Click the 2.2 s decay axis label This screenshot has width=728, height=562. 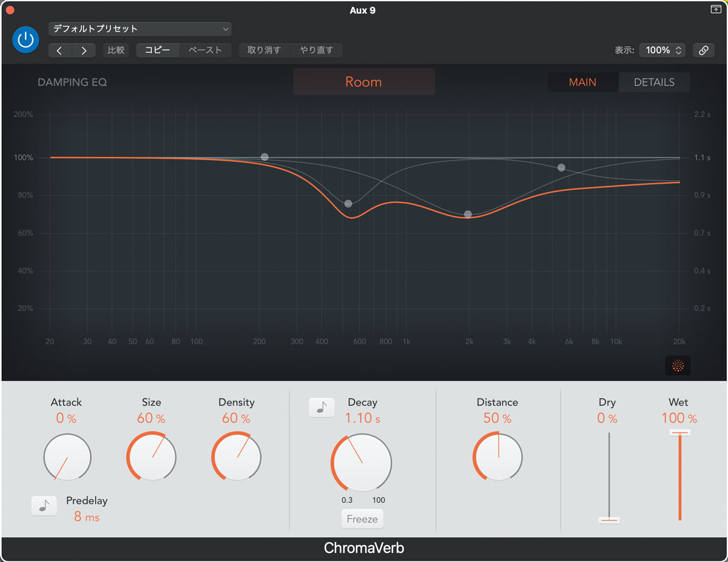703,115
